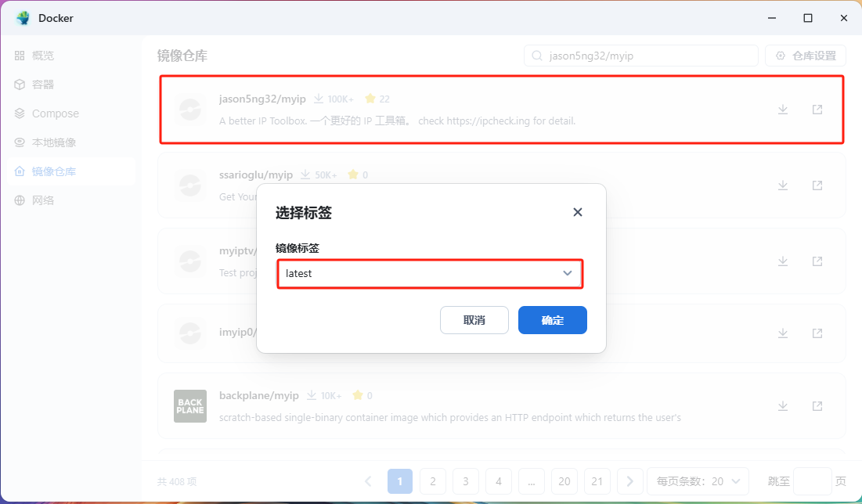This screenshot has width=862, height=504.
Task: Click the 10K+ download count of backplane/myip
Action: click(x=331, y=396)
